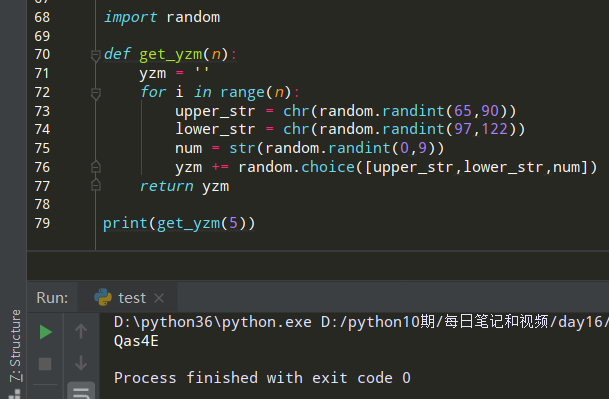Screen dimensions: 609x399
Task: Collapse the for loop fold marker
Action: point(96,93)
